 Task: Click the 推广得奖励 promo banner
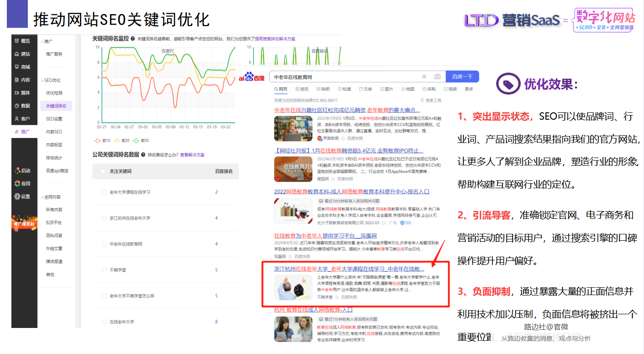pos(24,224)
